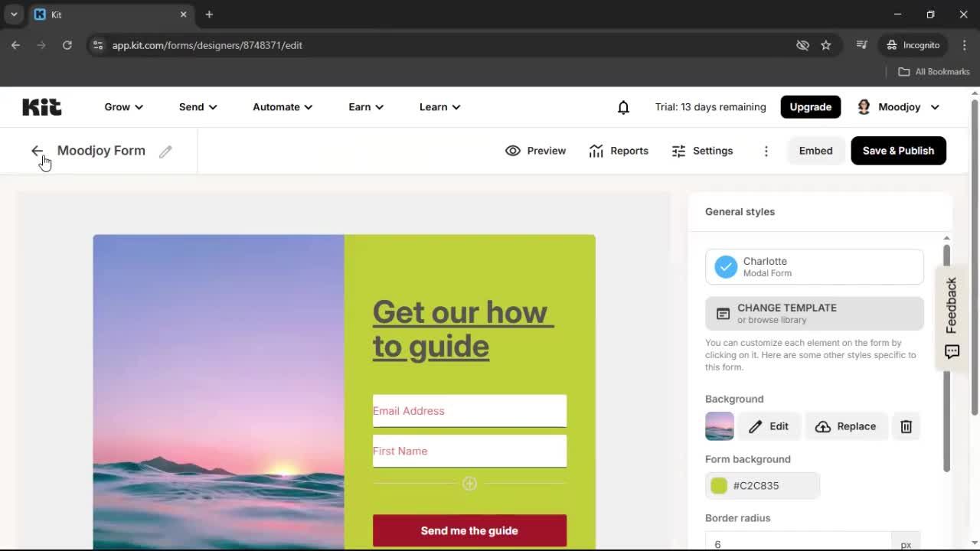
Task: Open the Feedback chat bubble icon
Action: (952, 352)
